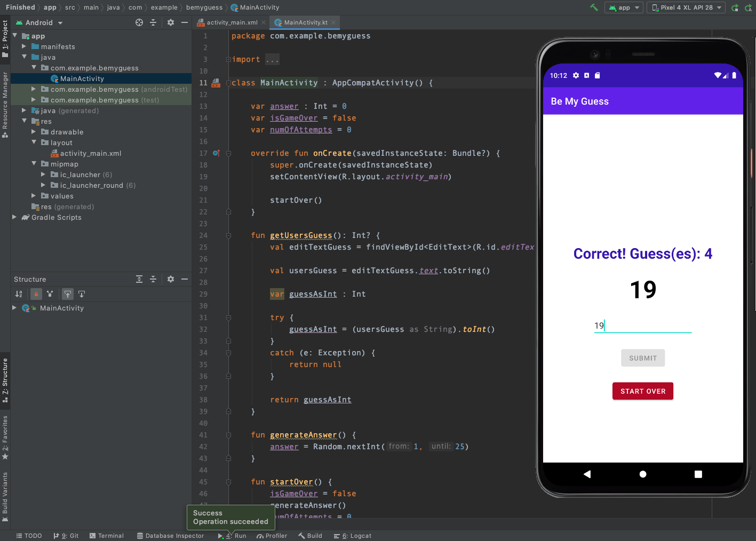The height and width of the screenshot is (541, 756).
Task: Click the guess input field showing 19
Action: point(642,325)
